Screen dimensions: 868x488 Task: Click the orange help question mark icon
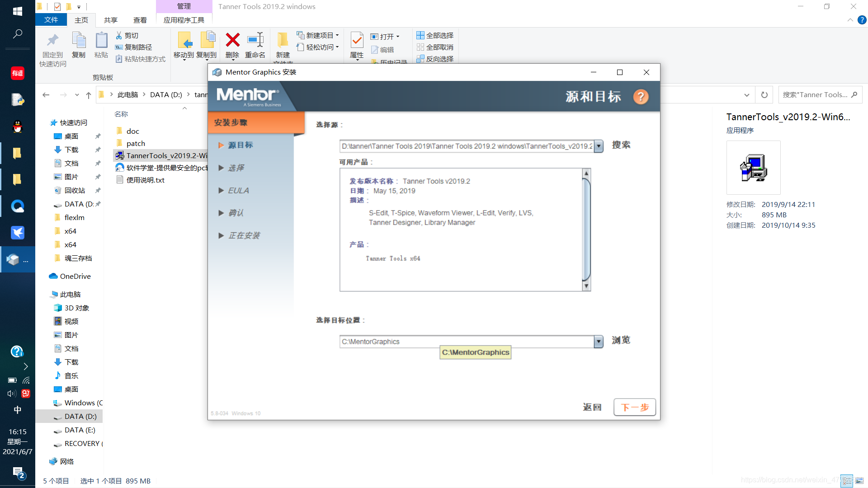tap(641, 97)
